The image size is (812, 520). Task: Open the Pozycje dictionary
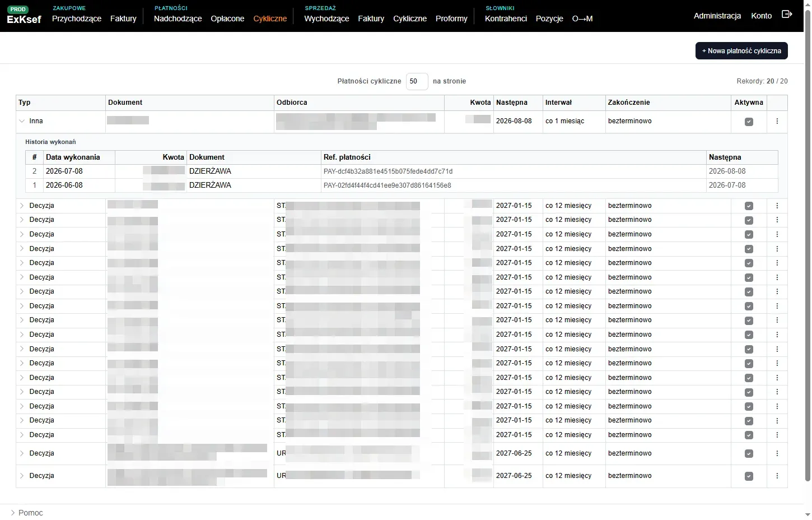[549, 18]
